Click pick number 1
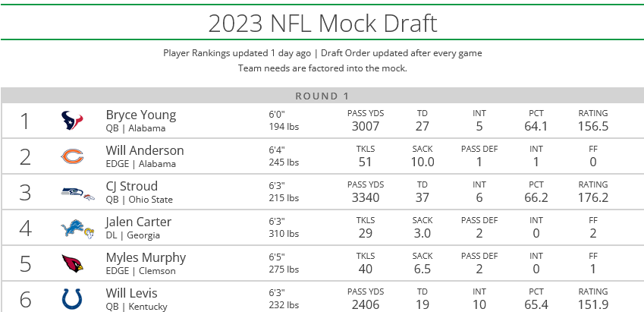The width and height of the screenshot is (644, 312). pos(25,121)
